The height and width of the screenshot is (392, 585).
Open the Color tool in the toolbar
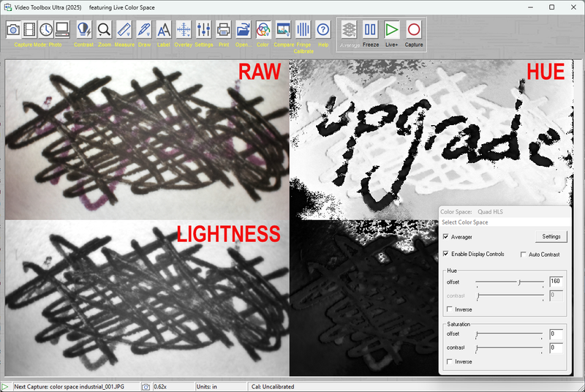(x=263, y=30)
